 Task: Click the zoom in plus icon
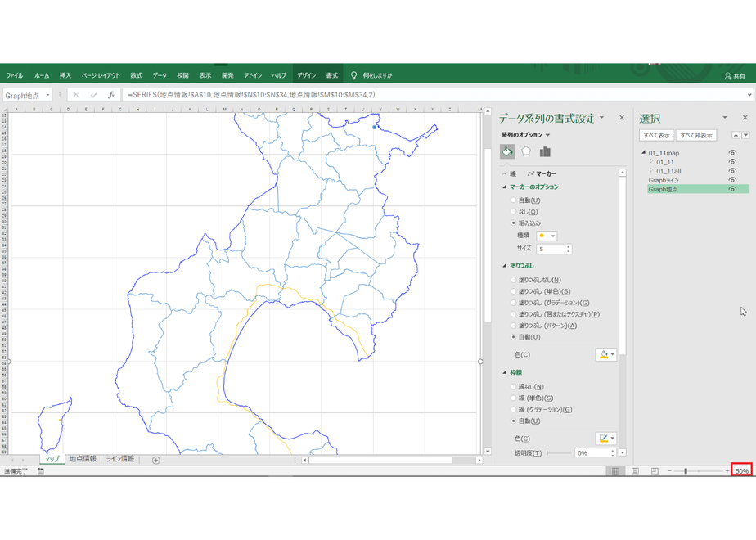pos(727,470)
